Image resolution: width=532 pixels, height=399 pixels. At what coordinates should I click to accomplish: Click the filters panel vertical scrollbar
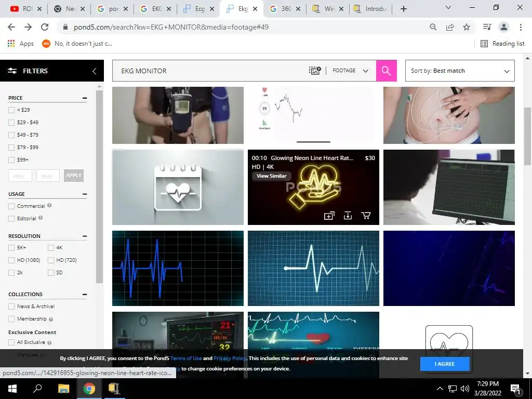pyautogui.click(x=99, y=187)
